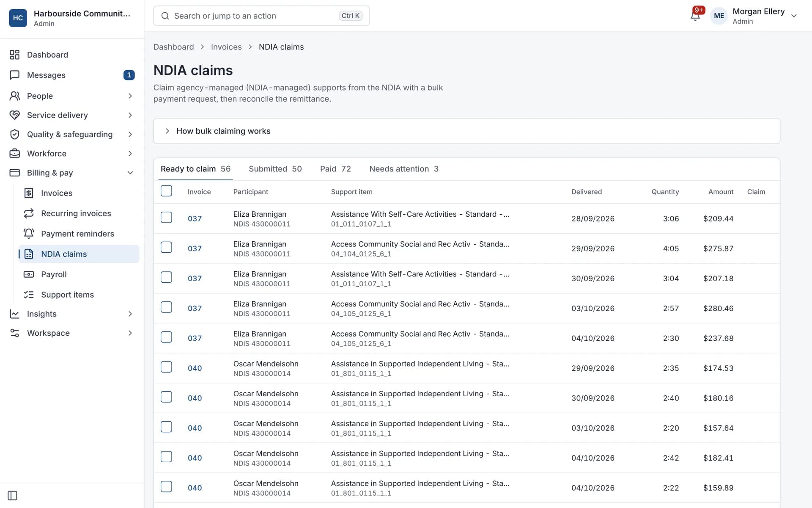Click the Delivered column header

(x=586, y=192)
